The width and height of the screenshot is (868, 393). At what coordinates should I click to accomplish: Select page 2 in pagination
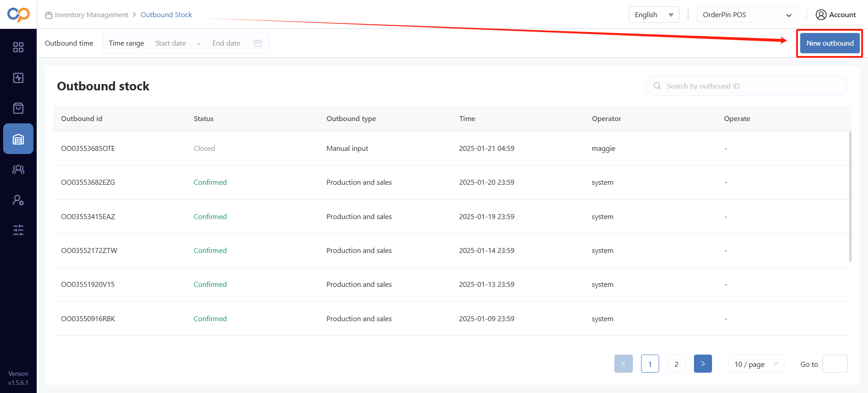(676, 364)
